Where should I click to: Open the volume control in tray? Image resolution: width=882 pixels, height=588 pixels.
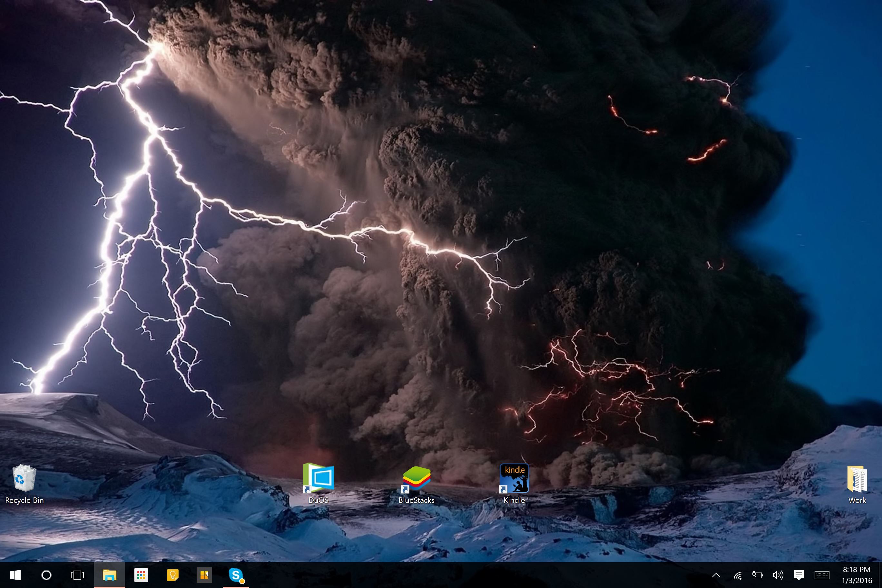point(778,575)
